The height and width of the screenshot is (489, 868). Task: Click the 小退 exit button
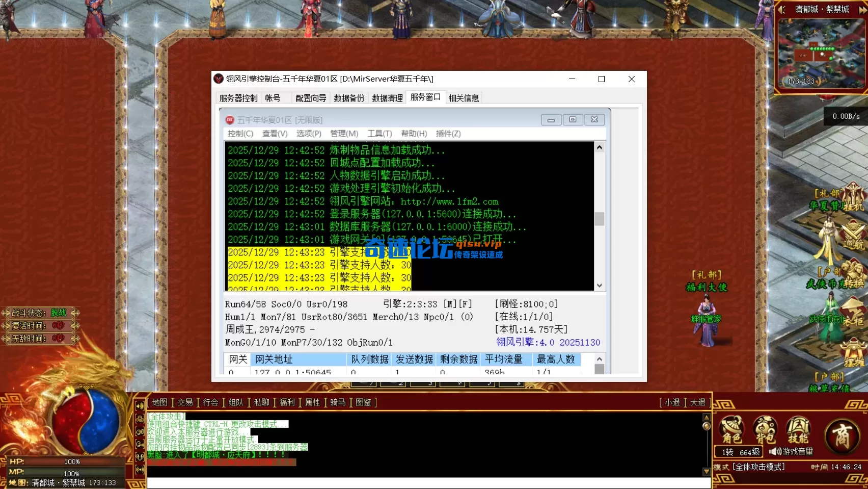(672, 402)
